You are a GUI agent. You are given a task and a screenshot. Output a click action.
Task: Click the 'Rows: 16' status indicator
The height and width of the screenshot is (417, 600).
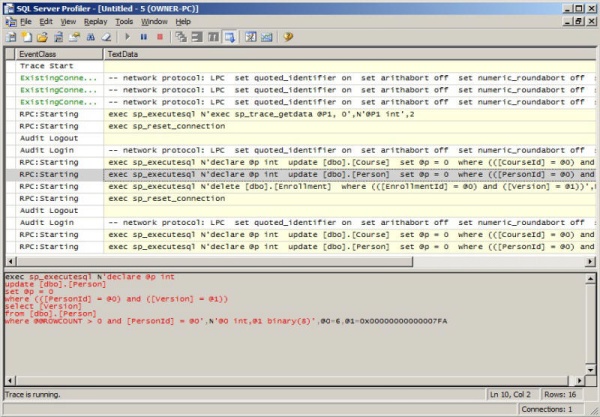coord(560,394)
